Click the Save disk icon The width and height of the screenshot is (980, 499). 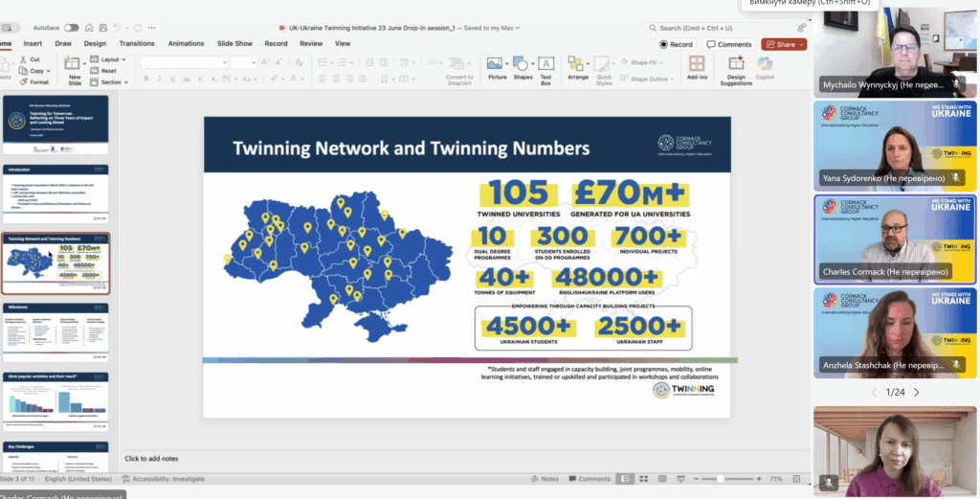click(102, 28)
